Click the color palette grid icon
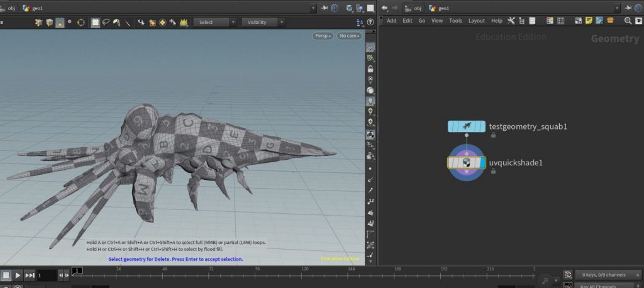This screenshot has height=288, width=644. 550,21
